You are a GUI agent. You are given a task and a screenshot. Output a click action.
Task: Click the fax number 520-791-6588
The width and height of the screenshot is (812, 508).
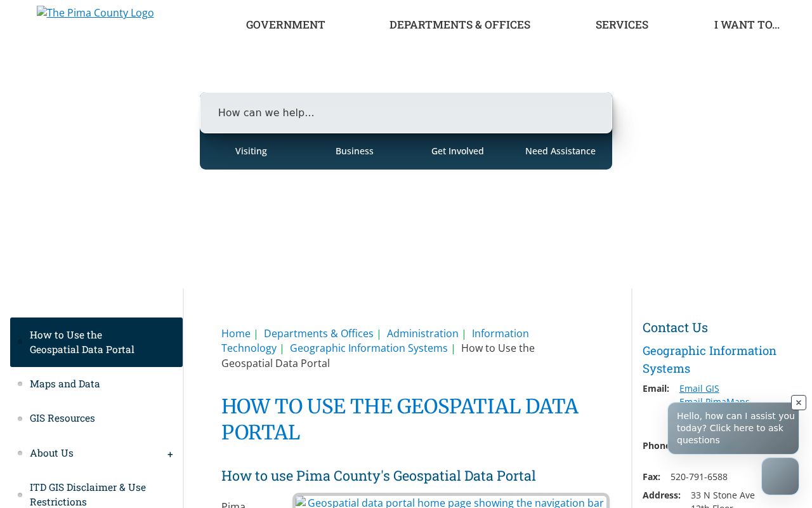(x=699, y=477)
